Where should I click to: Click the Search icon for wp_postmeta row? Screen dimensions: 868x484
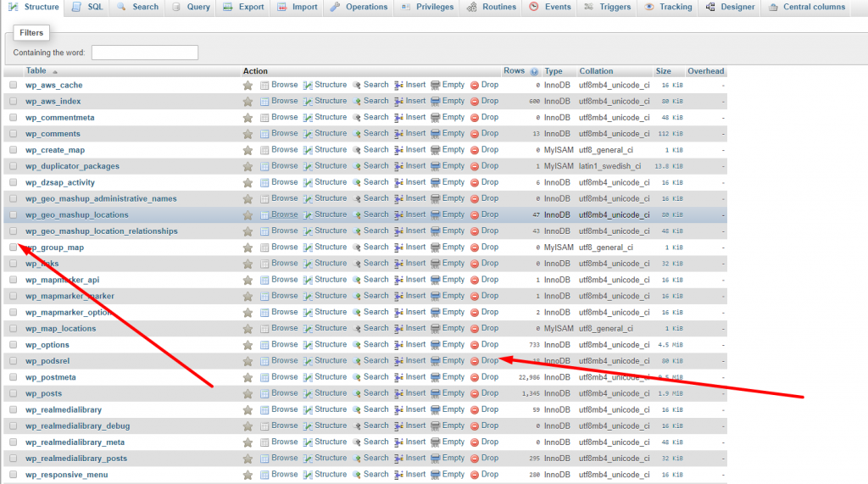pyautogui.click(x=357, y=377)
